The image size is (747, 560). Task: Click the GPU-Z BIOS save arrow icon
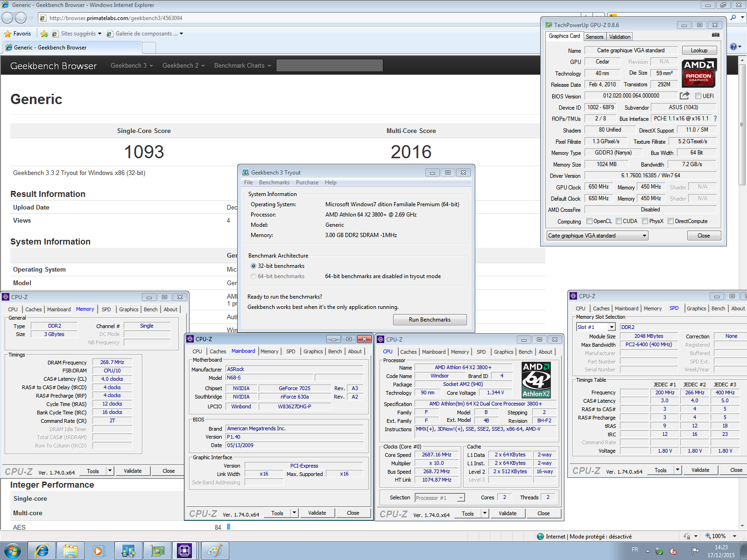(x=684, y=96)
